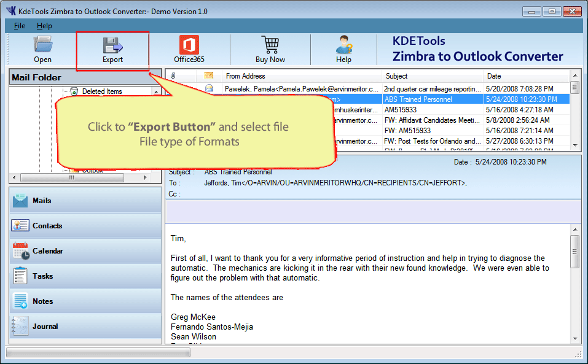
Task: Select 'FW: Affidavit Candidates Meeti...' email
Action: 432,120
